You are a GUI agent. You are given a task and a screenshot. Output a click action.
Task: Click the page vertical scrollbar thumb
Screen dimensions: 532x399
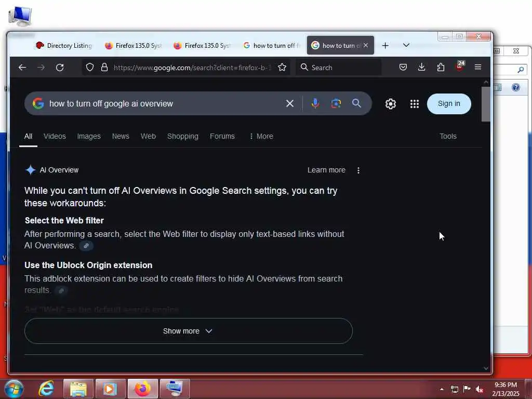click(486, 104)
